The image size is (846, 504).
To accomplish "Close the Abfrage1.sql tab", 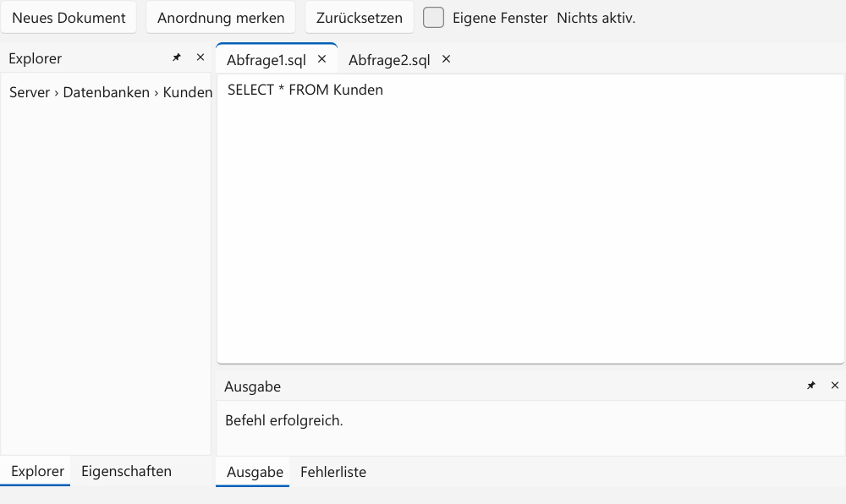I will [x=322, y=59].
